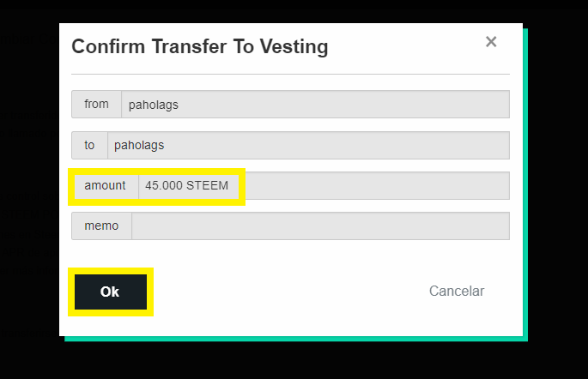The image size is (588, 379).
Task: Click the "from" field label
Action: (96, 105)
